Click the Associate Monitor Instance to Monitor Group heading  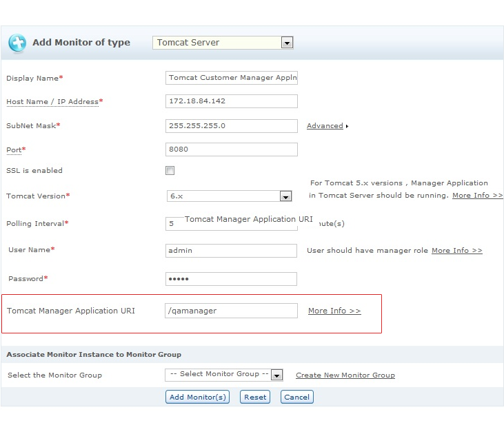click(x=94, y=355)
